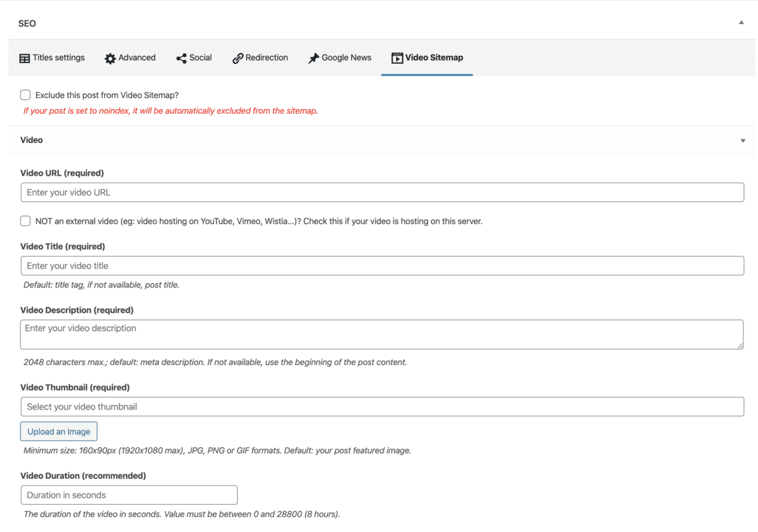Select the Google News tab

[x=340, y=57]
